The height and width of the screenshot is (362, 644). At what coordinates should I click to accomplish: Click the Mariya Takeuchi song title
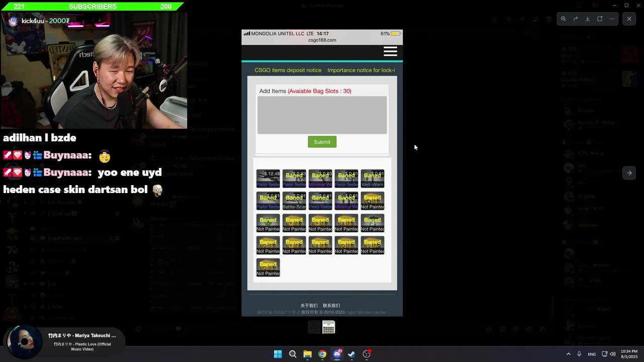pos(82,335)
